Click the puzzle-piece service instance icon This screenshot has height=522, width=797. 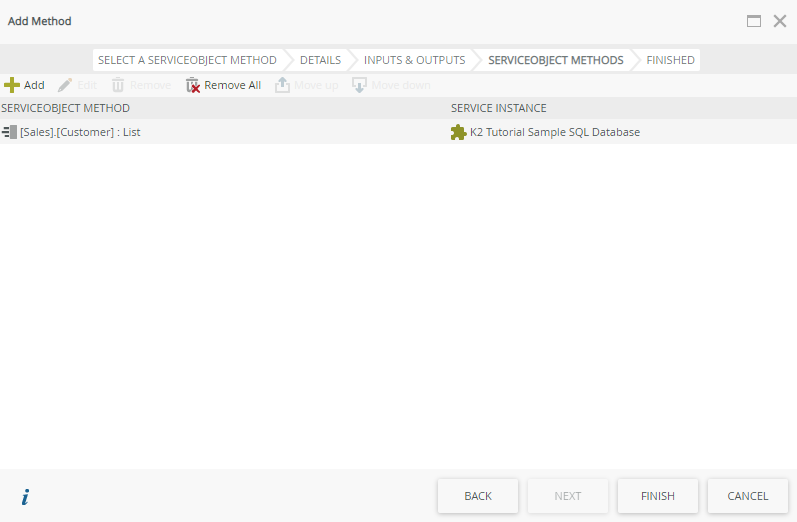point(458,132)
